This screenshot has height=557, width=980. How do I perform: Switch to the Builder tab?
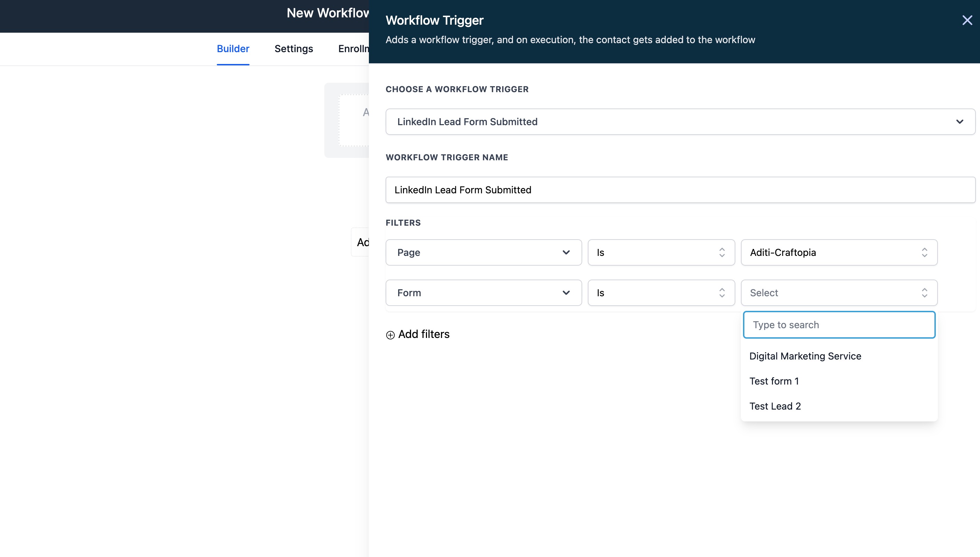point(233,49)
